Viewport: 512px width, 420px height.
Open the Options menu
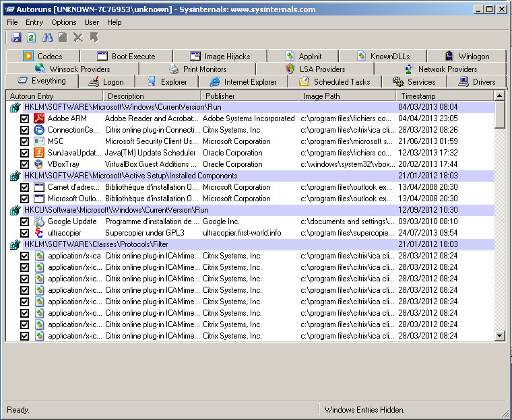[64, 22]
